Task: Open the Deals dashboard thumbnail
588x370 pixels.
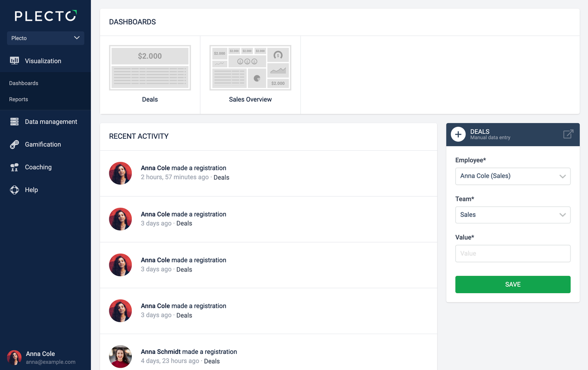Action: [x=150, y=68]
